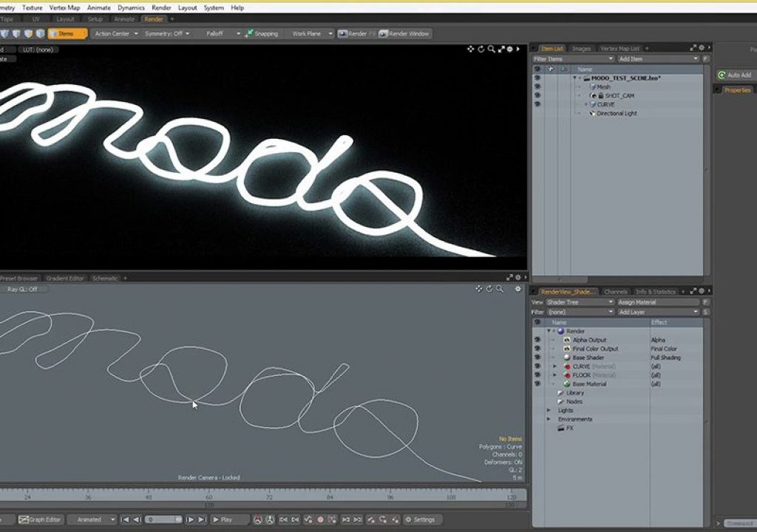Toggle visibility eye for SHOT_CAM item
The width and height of the screenshot is (757, 532).
pos(537,95)
